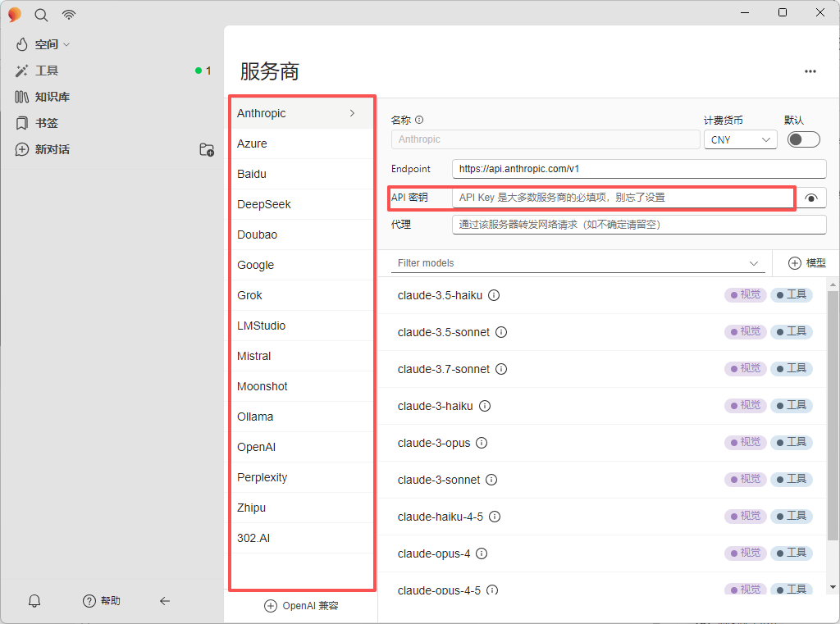Image resolution: width=840 pixels, height=624 pixels.
Task: Toggle 视觉 vision tag on claude-3.5-sonnet
Action: (746, 331)
